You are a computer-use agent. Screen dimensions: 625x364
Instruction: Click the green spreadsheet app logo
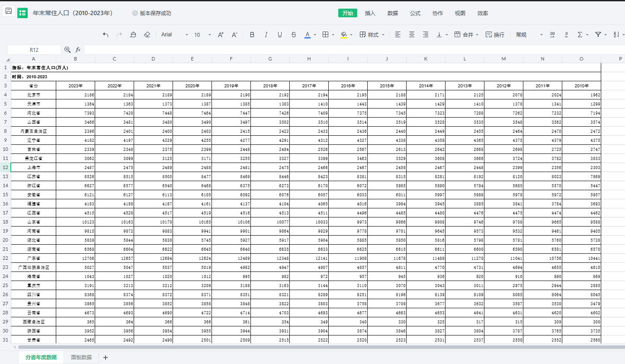pyautogui.click(x=22, y=13)
